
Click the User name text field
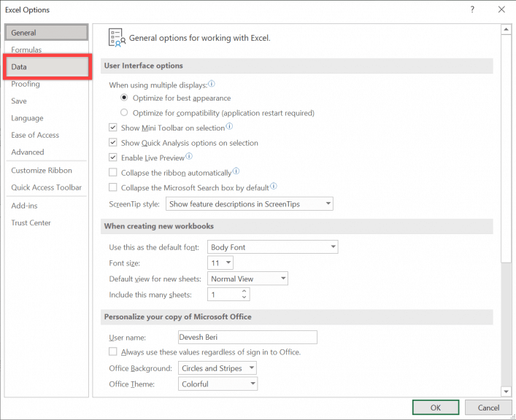coord(247,337)
